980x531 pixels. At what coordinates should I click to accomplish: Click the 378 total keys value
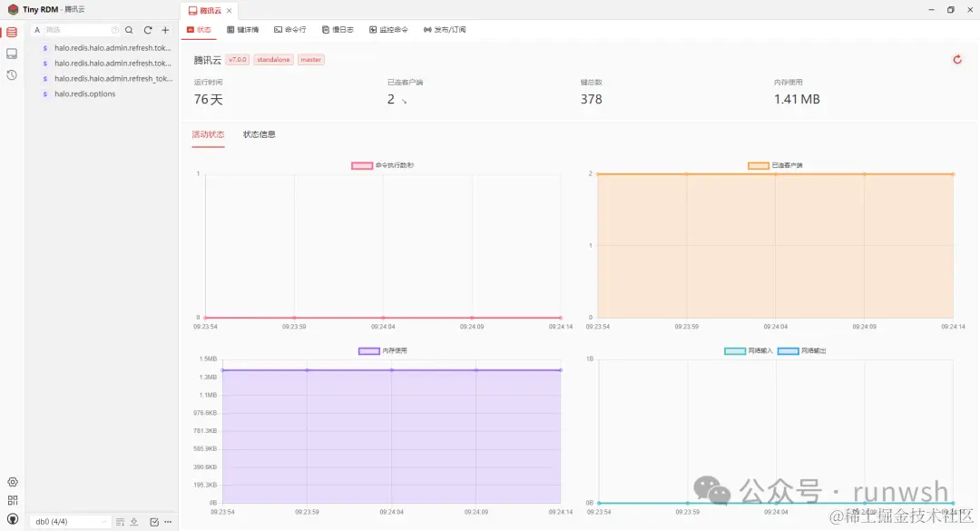[x=592, y=100]
